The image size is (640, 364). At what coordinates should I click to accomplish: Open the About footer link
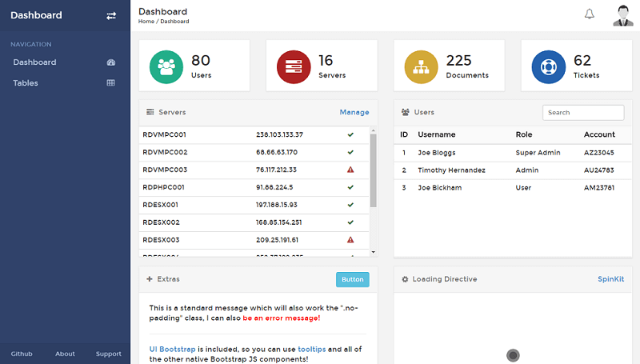click(65, 354)
